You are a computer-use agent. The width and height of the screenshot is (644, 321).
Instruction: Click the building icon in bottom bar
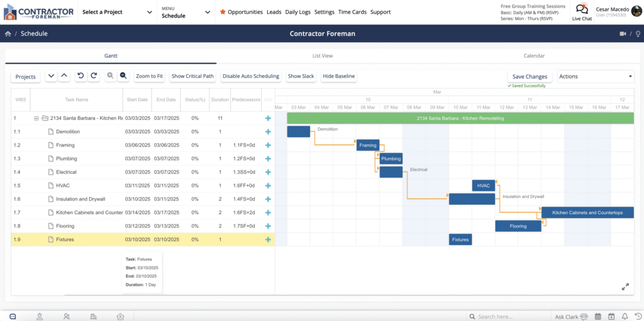pyautogui.click(x=93, y=317)
